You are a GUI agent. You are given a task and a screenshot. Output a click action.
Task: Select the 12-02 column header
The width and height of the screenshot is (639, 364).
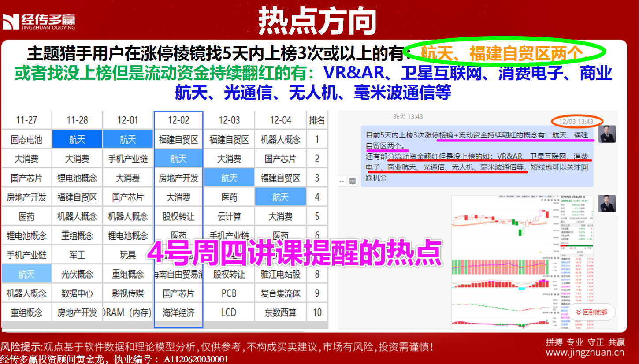tap(178, 120)
